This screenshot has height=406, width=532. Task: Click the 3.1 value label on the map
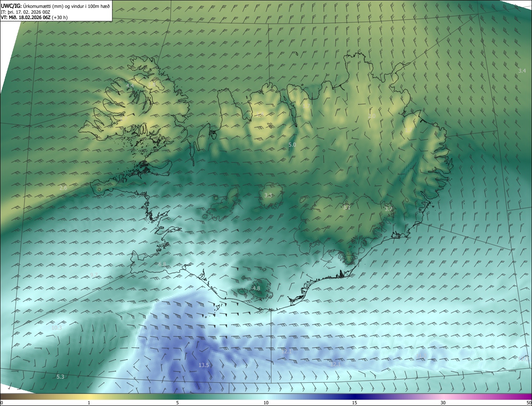pos(347,207)
